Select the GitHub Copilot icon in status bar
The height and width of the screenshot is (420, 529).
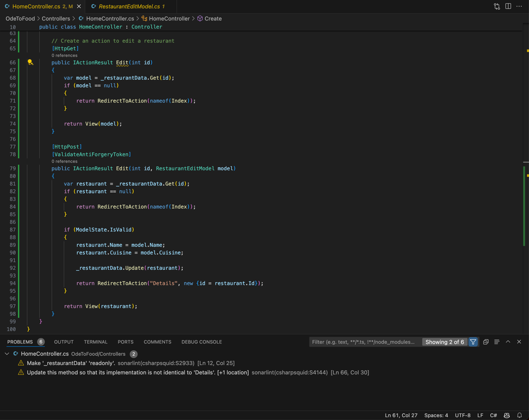pos(506,415)
